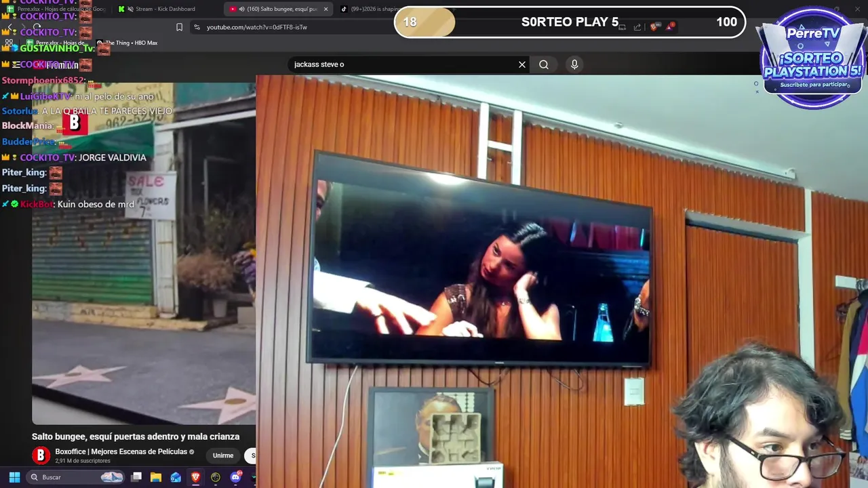
Task: Click the Brave Shields lion icon
Action: [x=654, y=27]
